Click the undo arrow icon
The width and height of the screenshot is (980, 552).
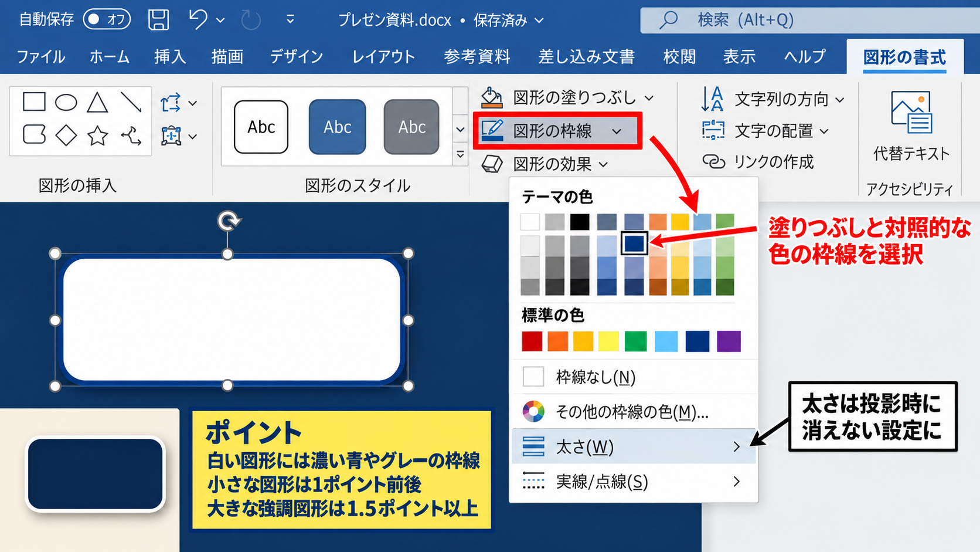coord(198,19)
